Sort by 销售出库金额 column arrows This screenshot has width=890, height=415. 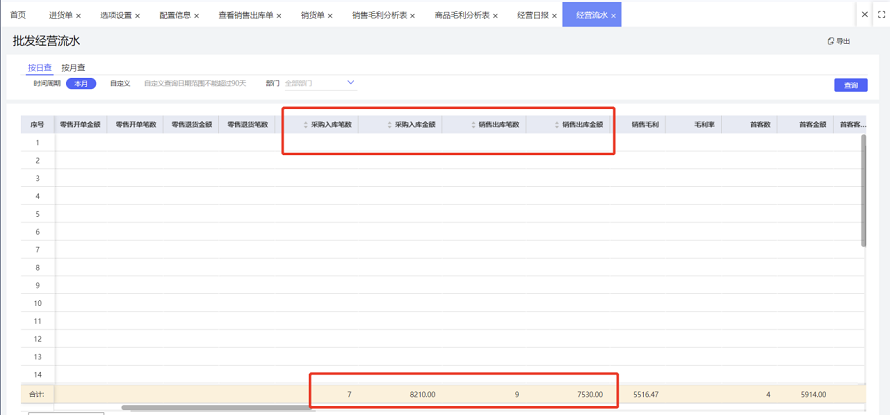[557, 125]
